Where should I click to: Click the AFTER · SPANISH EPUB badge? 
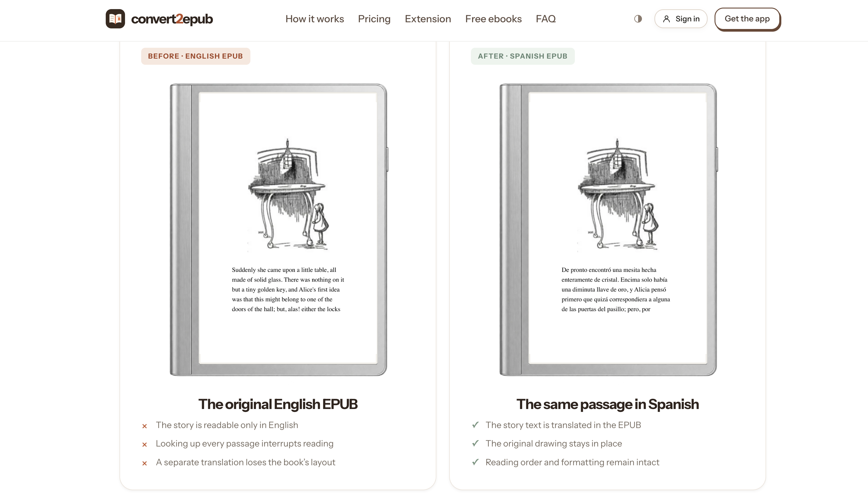point(522,56)
